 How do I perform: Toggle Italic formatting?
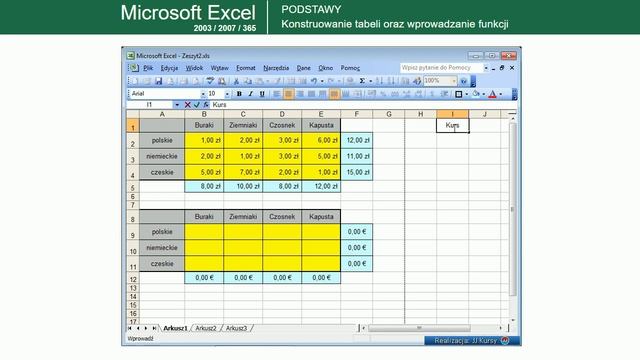point(251,94)
